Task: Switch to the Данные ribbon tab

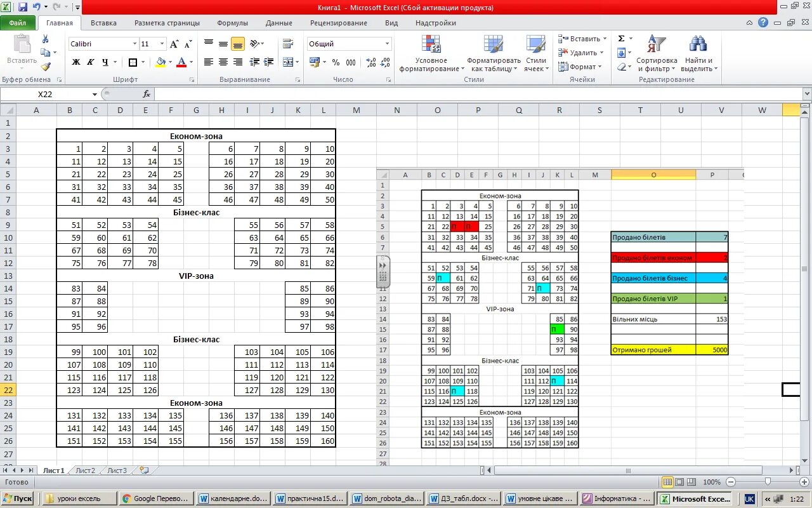Action: (x=279, y=23)
